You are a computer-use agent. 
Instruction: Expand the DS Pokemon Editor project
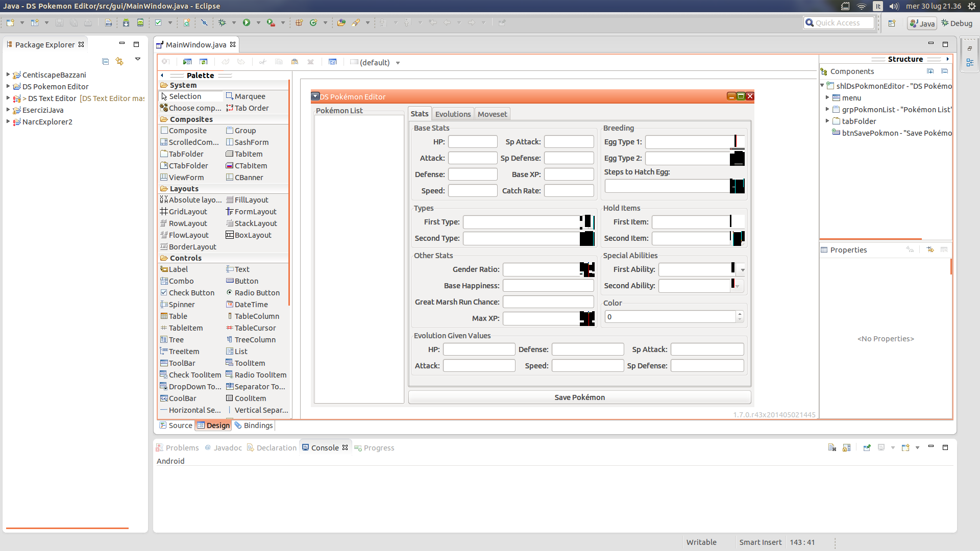coord(8,86)
